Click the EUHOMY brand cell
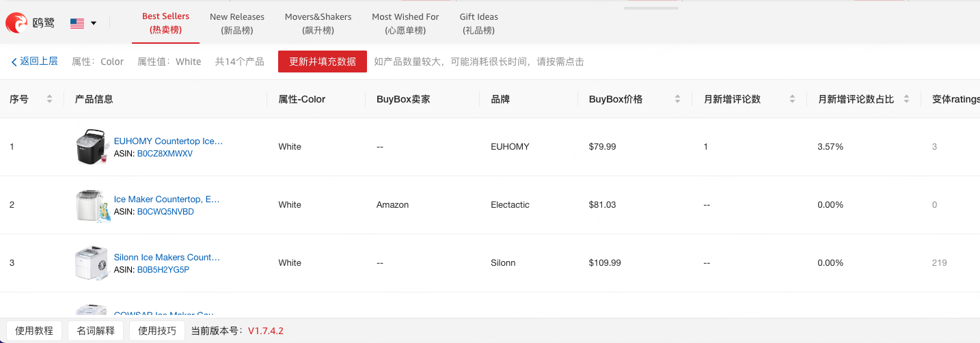The image size is (980, 343). pyautogui.click(x=510, y=147)
